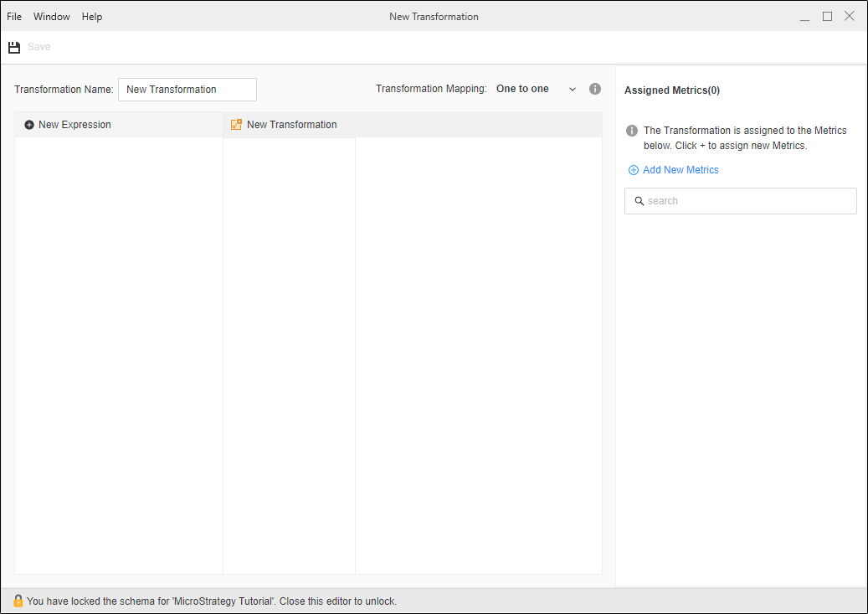Click the Add New Metrics link
Image resolution: width=868 pixels, height=614 pixels.
point(681,170)
